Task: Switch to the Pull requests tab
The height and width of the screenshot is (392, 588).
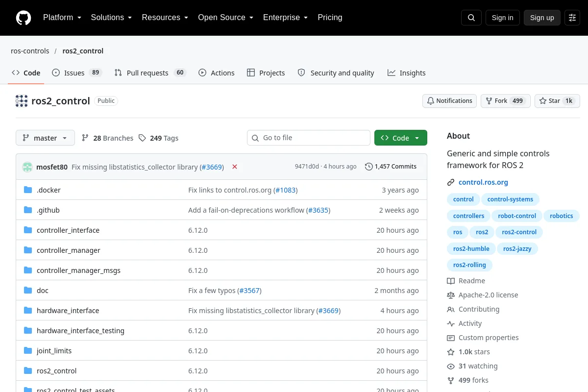Action: point(150,73)
